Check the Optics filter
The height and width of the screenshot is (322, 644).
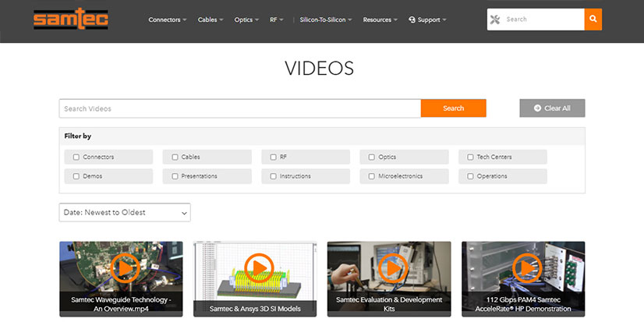(x=372, y=157)
